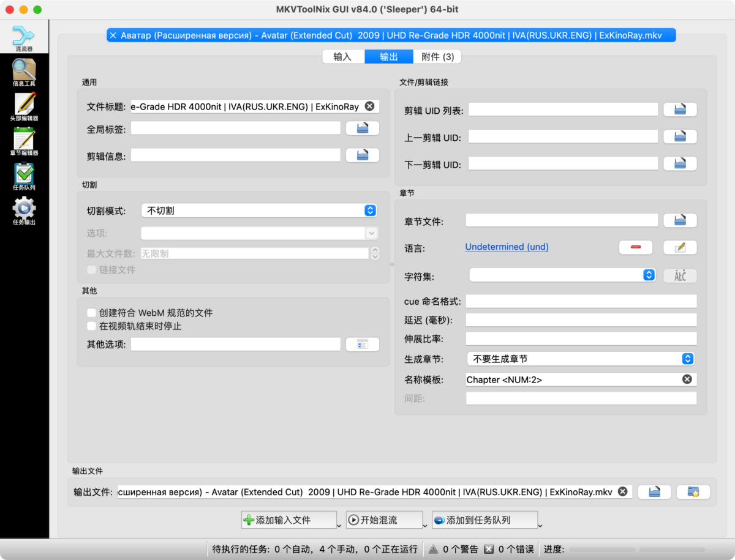This screenshot has height=560, width=735.
Task: Open the 切割模式 dropdown
Action: pos(259,211)
